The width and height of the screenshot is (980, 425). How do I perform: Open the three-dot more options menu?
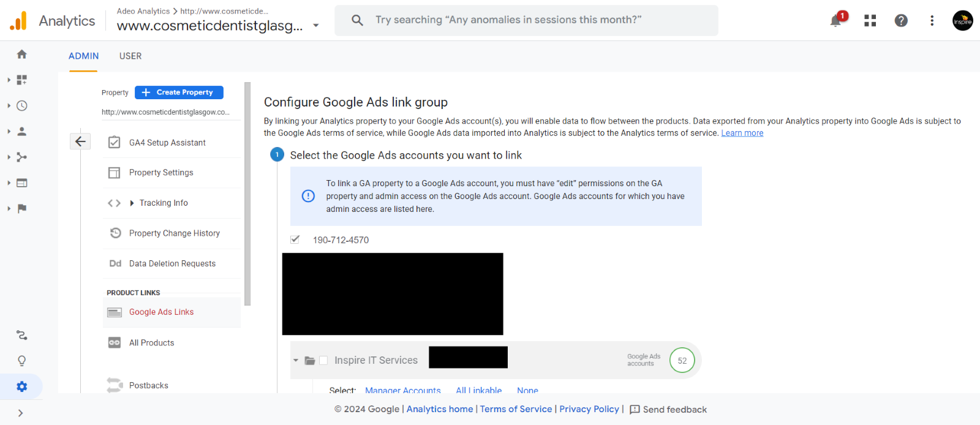[x=932, y=21]
